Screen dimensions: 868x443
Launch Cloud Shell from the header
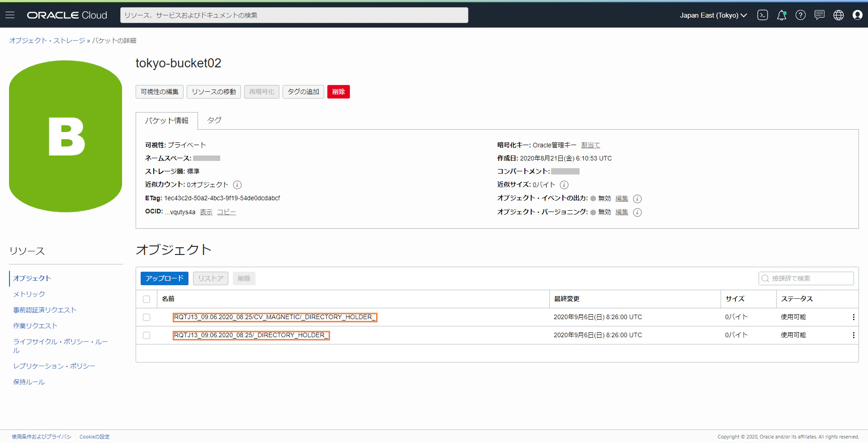coord(762,15)
